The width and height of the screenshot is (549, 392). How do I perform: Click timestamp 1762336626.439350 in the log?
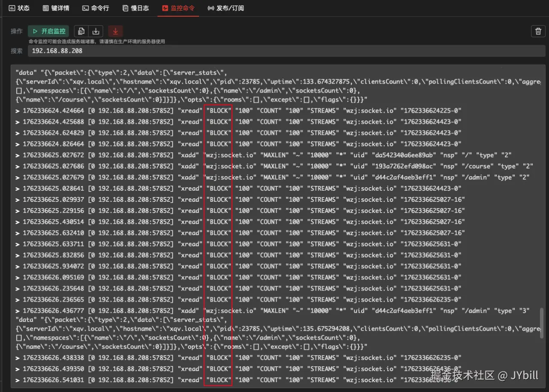coord(54,369)
